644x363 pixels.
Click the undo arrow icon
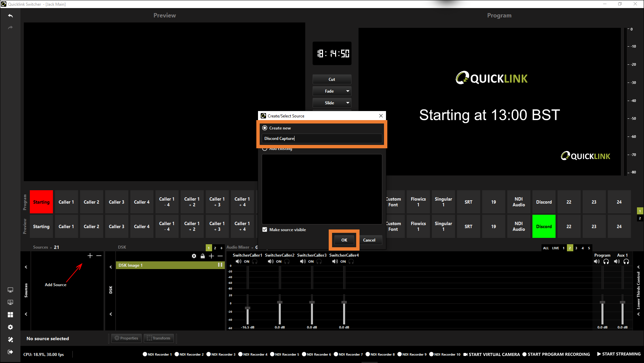[x=10, y=16]
